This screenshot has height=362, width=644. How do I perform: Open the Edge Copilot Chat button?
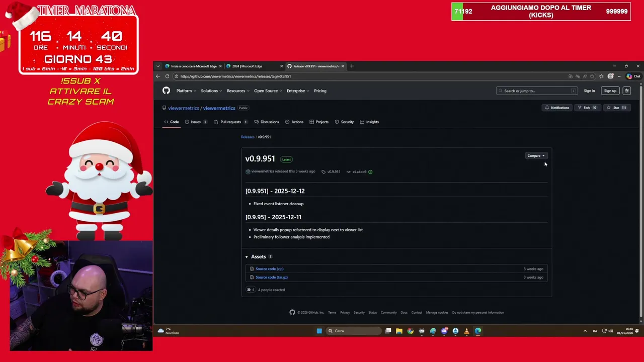(x=633, y=76)
